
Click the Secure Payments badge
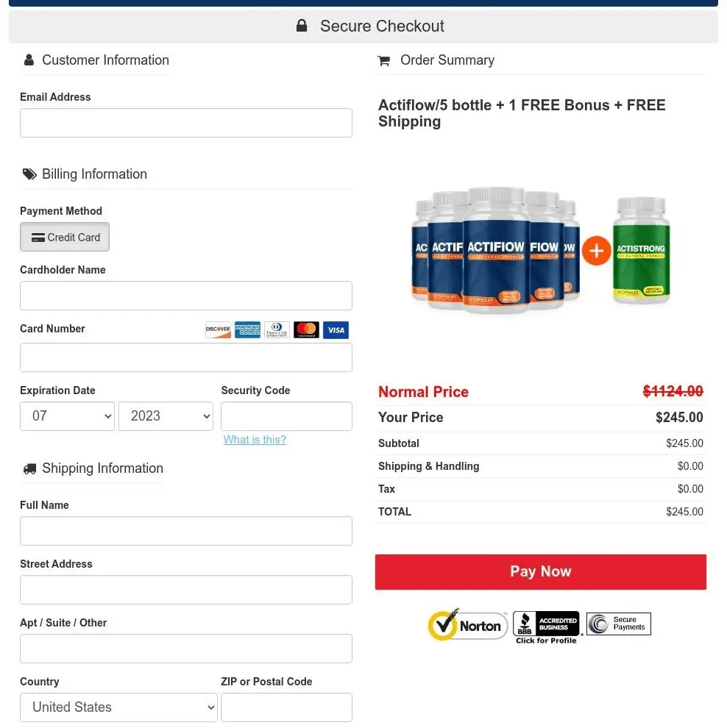point(618,623)
